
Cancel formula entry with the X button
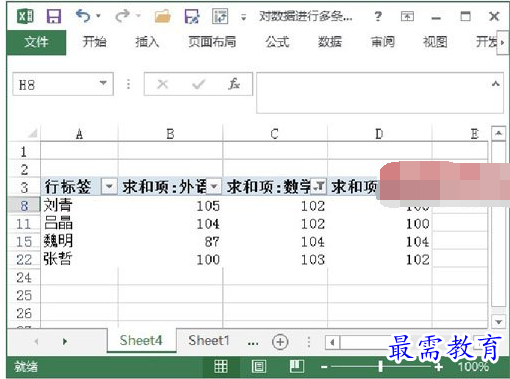pos(163,84)
